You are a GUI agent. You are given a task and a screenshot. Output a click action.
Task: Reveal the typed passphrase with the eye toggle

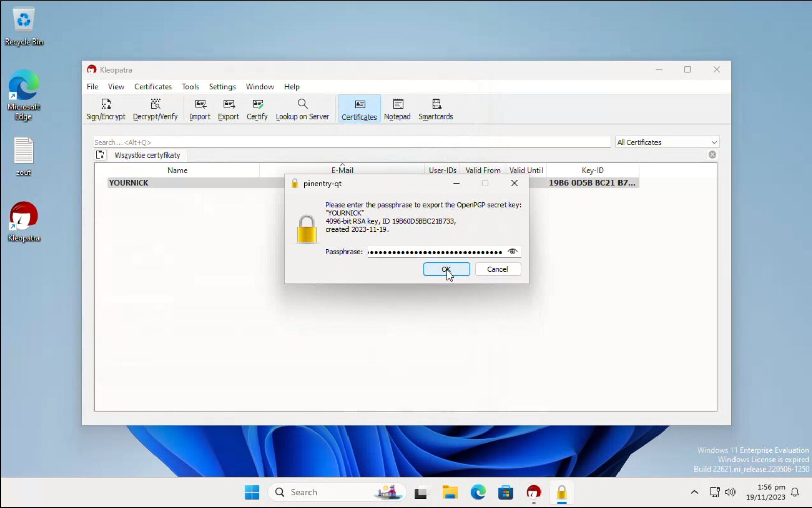point(512,252)
